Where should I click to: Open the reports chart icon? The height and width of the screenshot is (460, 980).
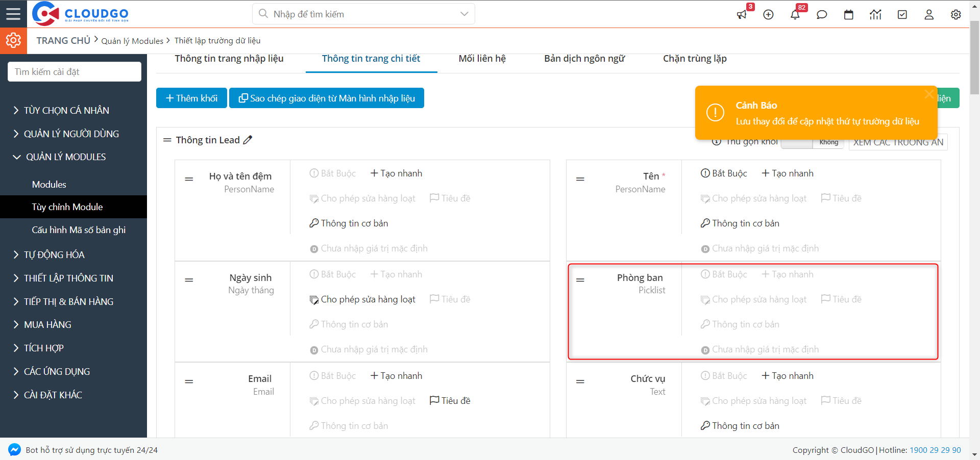coord(875,15)
